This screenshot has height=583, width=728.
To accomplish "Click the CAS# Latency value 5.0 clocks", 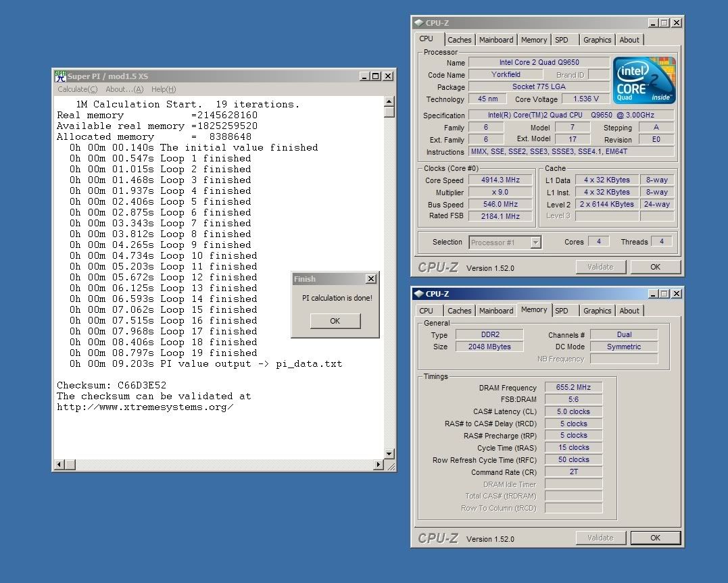I will 573,411.
